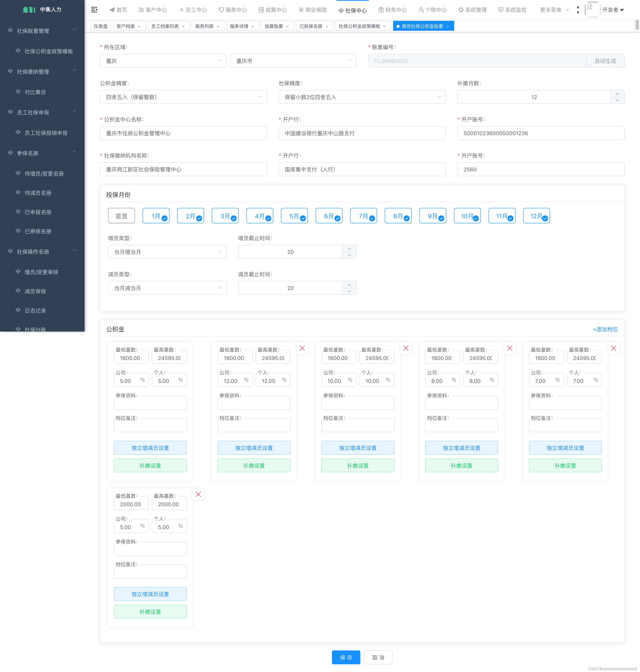Screen dimensions: 640x672
Task: Close the 结算账套 tab
Action: coord(288,26)
